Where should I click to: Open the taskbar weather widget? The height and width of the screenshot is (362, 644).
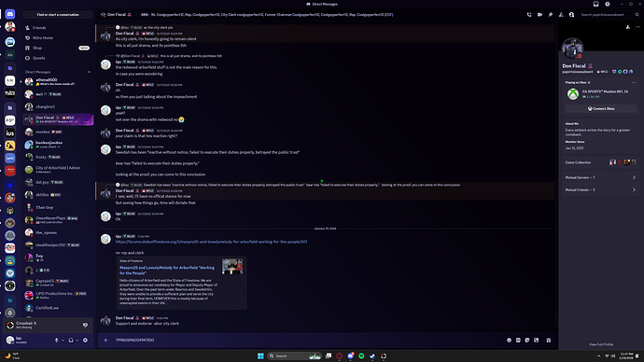click(11, 355)
